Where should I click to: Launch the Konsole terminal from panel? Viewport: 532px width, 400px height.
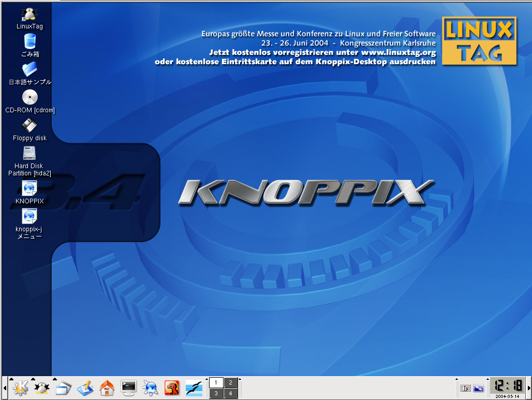128,388
